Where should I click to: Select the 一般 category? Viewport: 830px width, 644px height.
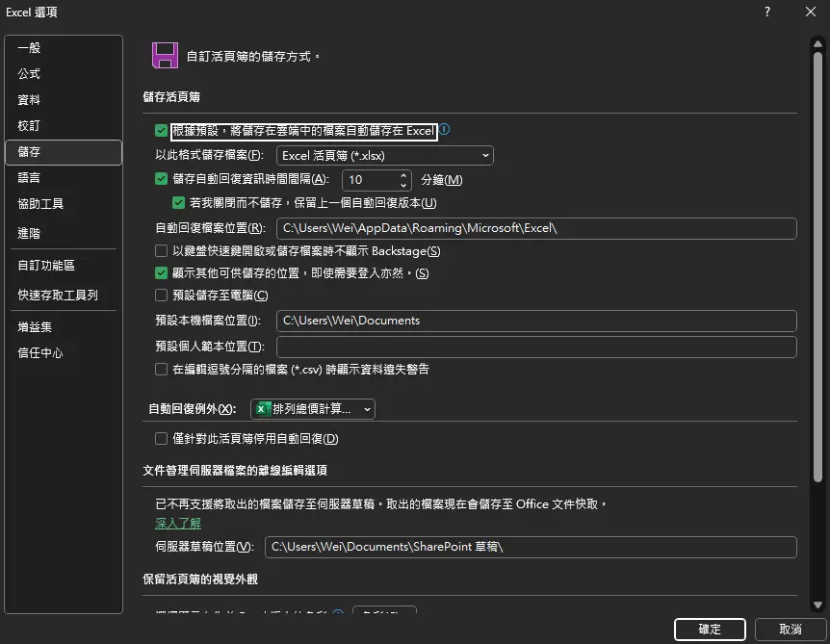click(64, 47)
